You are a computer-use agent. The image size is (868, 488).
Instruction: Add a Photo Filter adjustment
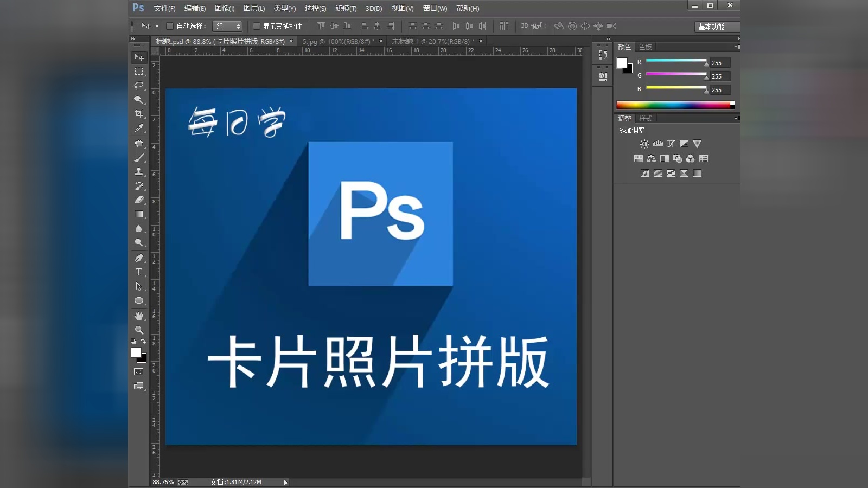678,159
